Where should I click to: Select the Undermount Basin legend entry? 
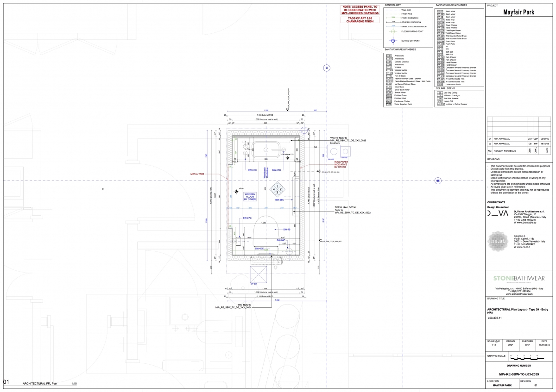point(449,84)
